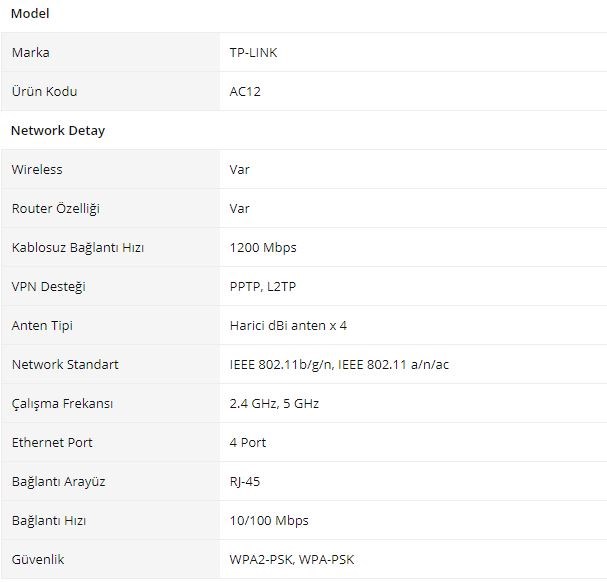The image size is (607, 582).
Task: Click the 1200 Mbps value
Action: [263, 247]
